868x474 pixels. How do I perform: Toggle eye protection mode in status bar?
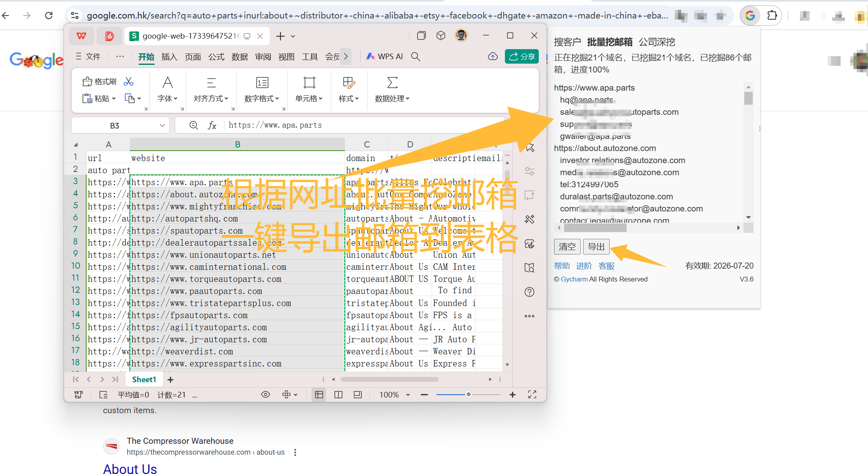pos(266,395)
